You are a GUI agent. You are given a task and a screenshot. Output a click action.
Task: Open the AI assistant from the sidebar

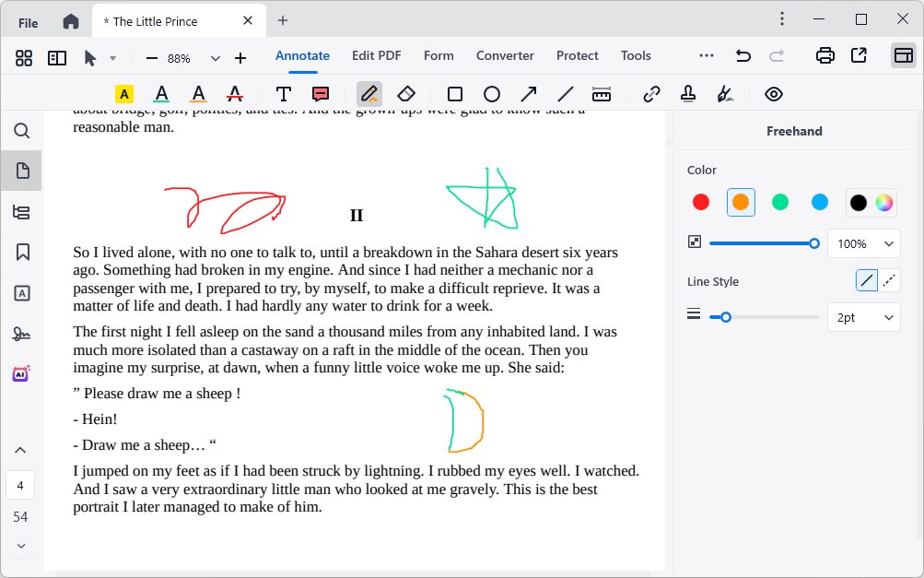pos(20,372)
